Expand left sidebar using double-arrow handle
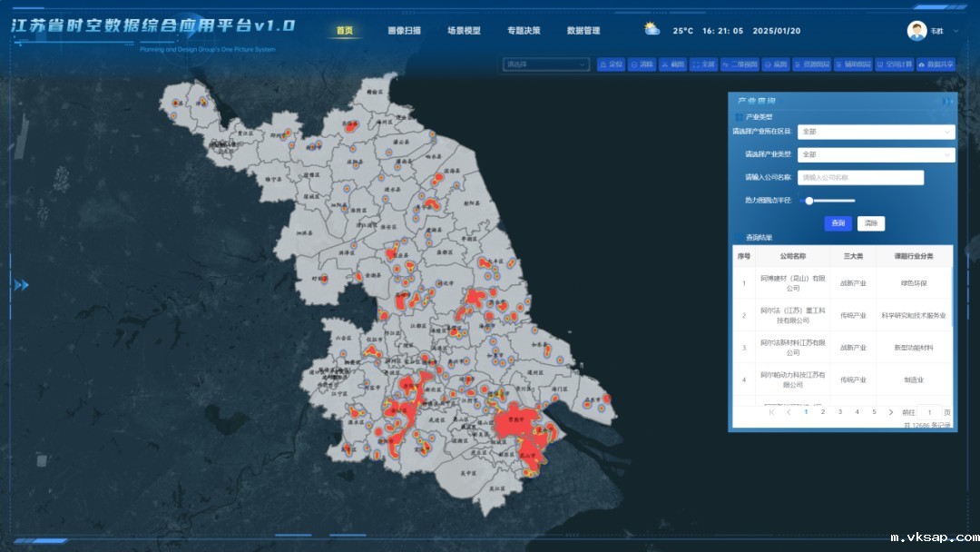 21,285
